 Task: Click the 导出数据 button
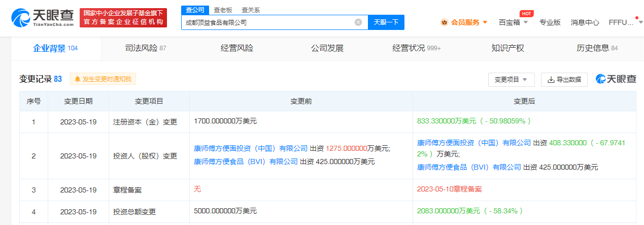[564, 80]
